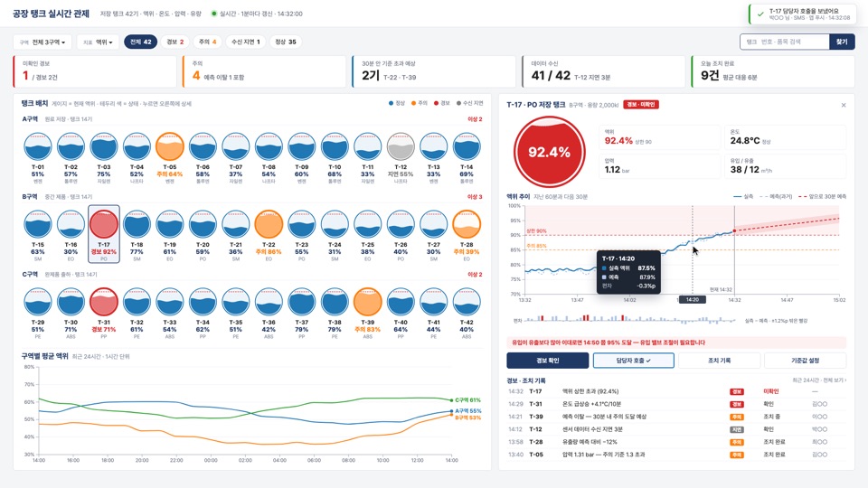This screenshot has width=868, height=488.
Task: Click the 조치 기록 button
Action: point(719,361)
